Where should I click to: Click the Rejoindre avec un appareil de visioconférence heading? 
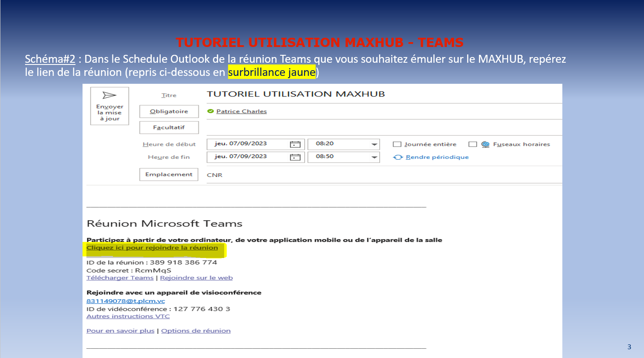coord(174,293)
